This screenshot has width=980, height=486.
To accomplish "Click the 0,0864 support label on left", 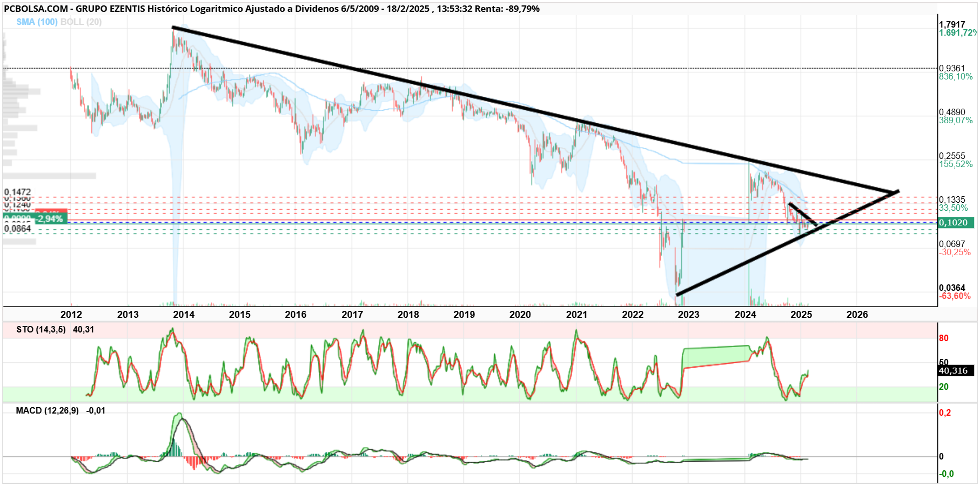I will click(x=18, y=229).
